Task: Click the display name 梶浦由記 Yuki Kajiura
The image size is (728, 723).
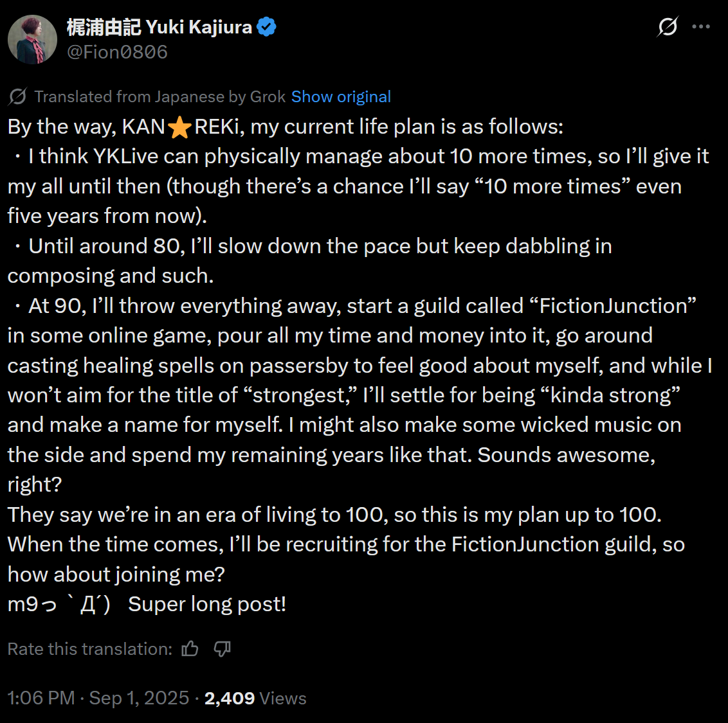Action: pos(159,27)
